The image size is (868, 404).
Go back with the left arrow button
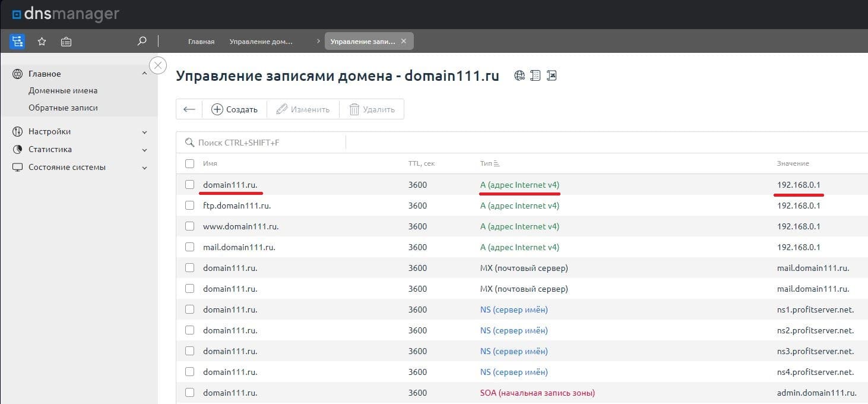(x=189, y=109)
